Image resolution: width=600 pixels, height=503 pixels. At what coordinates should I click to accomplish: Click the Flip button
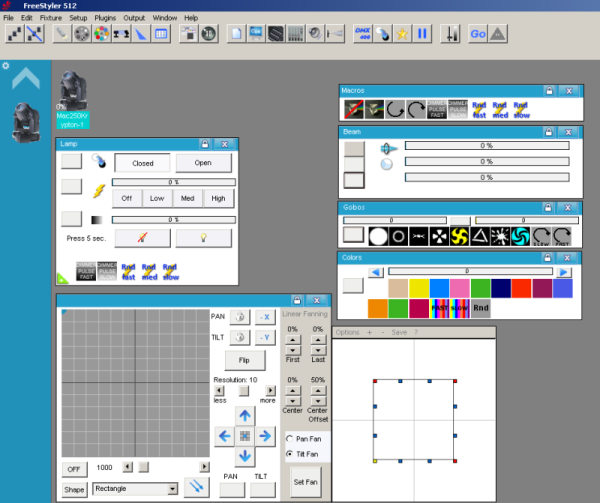pos(243,360)
